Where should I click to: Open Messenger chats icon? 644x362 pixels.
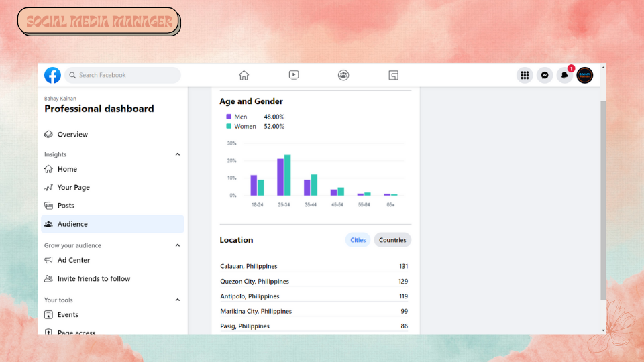coord(545,75)
